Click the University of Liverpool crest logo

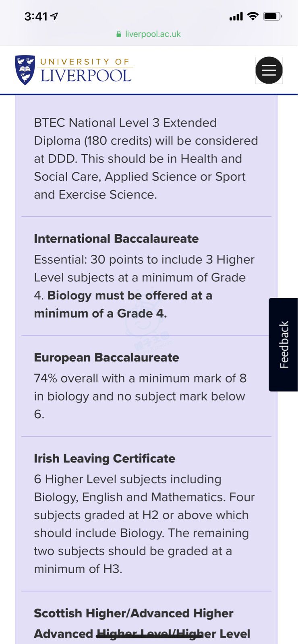[x=25, y=70]
